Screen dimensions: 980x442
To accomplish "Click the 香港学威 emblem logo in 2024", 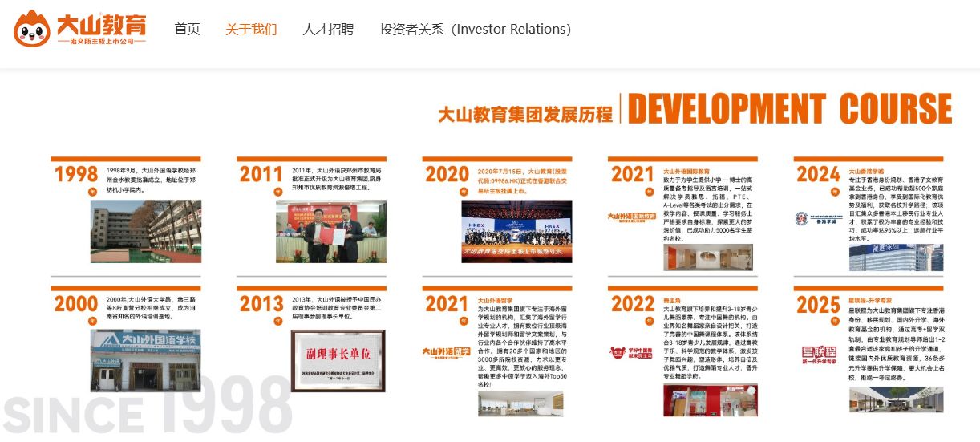I will [816, 219].
